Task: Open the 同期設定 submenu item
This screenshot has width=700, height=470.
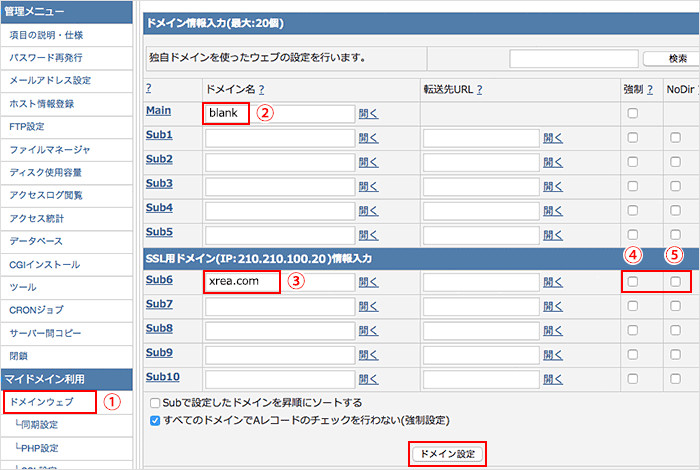Action: [40, 425]
